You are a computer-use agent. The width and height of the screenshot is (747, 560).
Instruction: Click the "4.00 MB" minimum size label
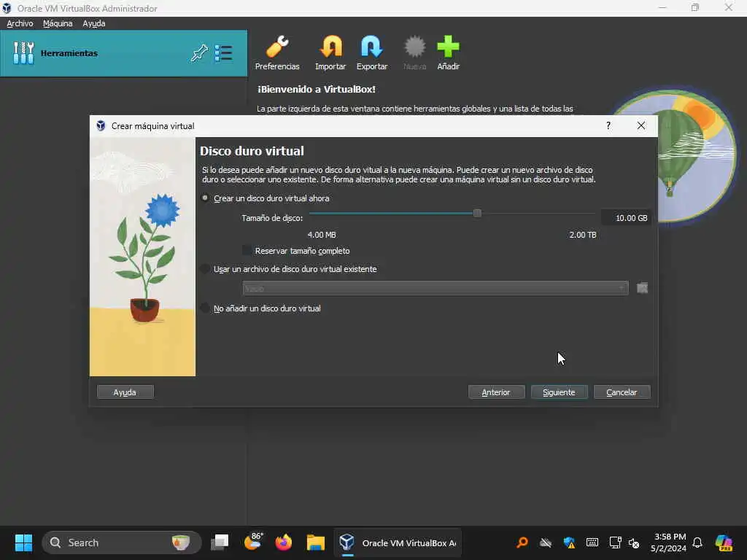[x=322, y=235]
